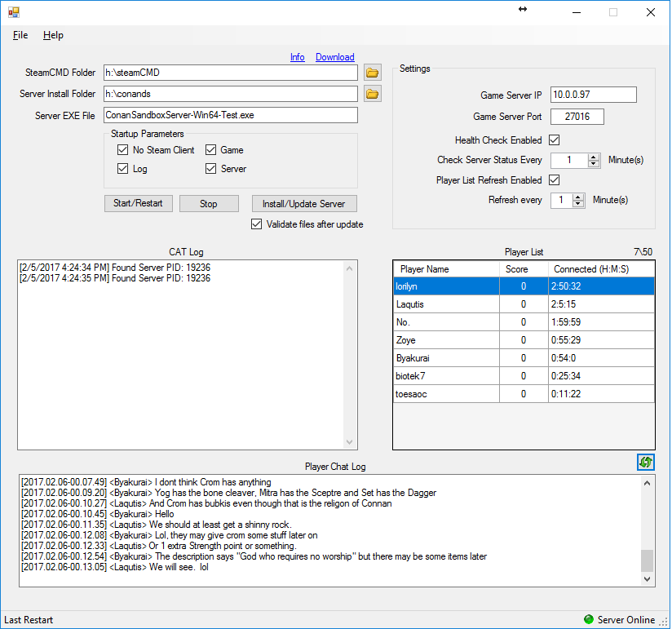The image size is (672, 629).
Task: Click the SteamCMD Folder browse icon
Action: tap(372, 73)
